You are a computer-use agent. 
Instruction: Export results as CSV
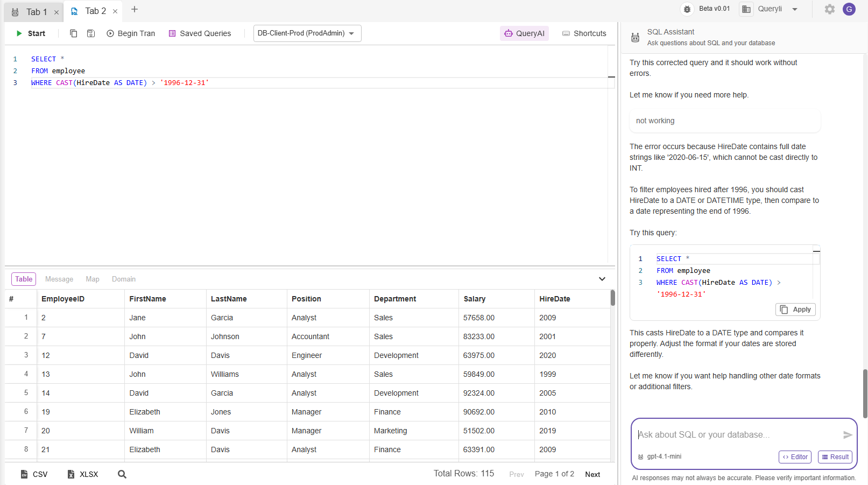[34, 474]
